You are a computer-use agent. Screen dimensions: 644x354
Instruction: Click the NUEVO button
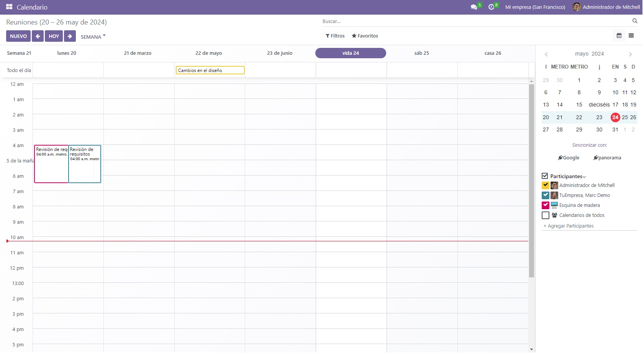pos(18,36)
